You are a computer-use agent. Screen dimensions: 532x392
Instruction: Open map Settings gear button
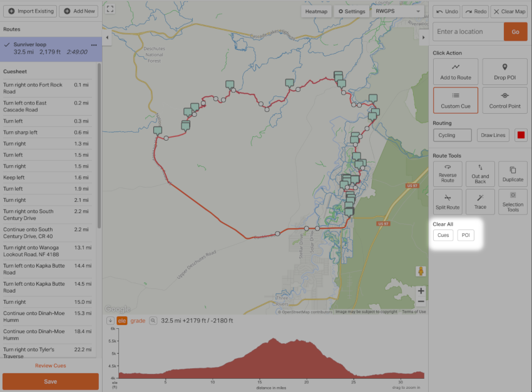[352, 11]
